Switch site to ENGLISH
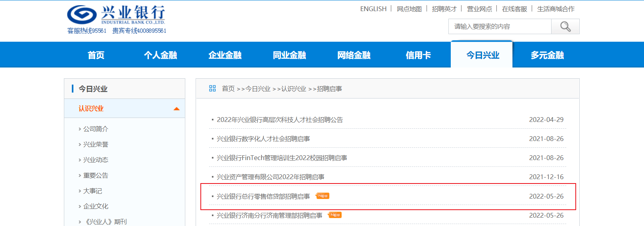Image resolution: width=644 pixels, height=226 pixels. (373, 9)
